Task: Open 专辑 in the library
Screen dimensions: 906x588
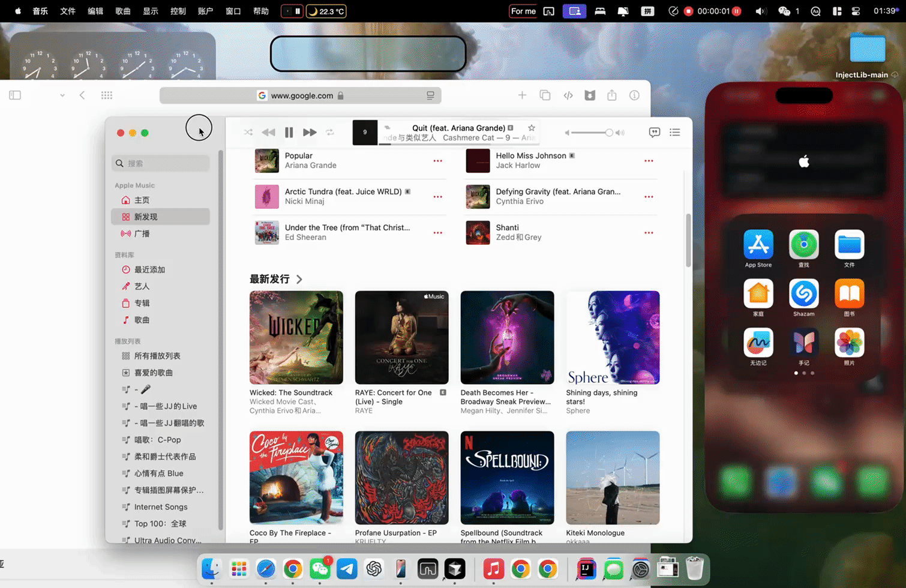Action: pyautogui.click(x=161, y=303)
